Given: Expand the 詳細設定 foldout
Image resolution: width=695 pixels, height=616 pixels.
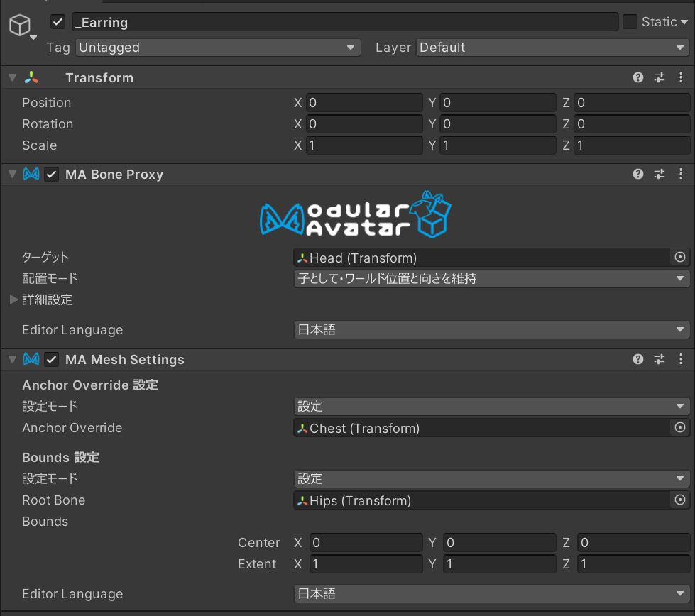Looking at the screenshot, I should [x=11, y=299].
